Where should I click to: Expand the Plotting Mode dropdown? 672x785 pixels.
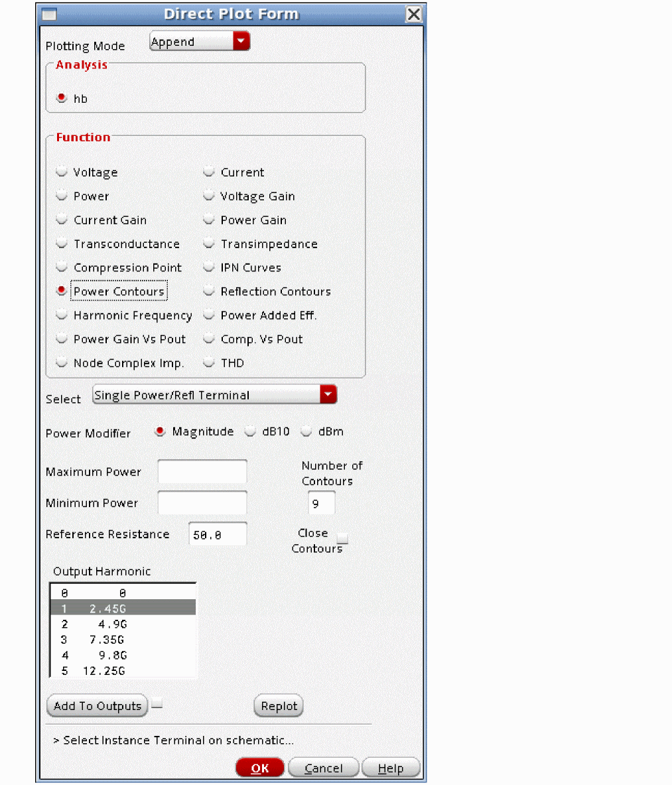241,42
